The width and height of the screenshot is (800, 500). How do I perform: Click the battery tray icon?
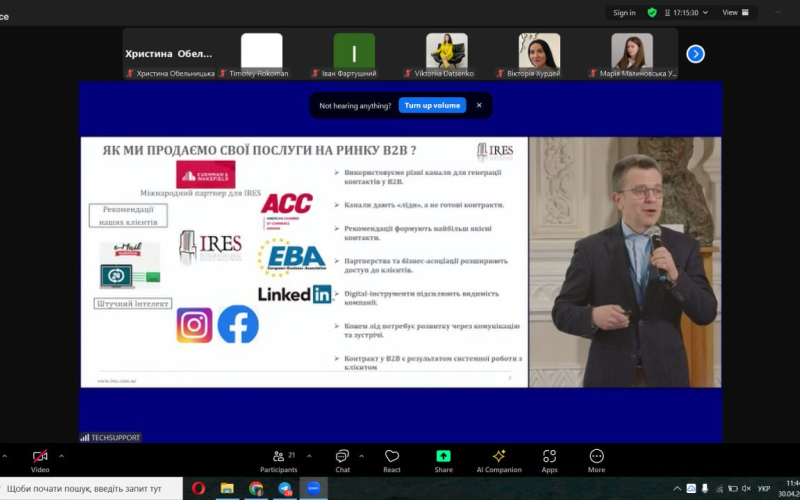(x=733, y=488)
